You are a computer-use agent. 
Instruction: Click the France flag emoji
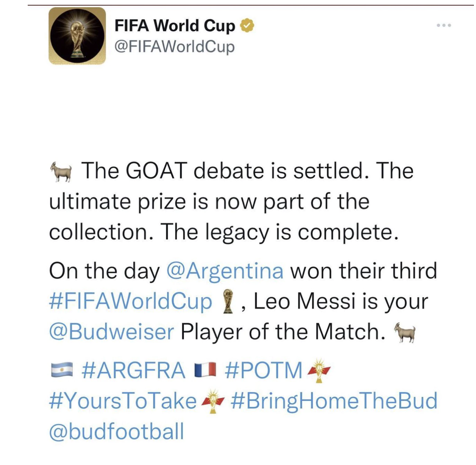point(205,370)
